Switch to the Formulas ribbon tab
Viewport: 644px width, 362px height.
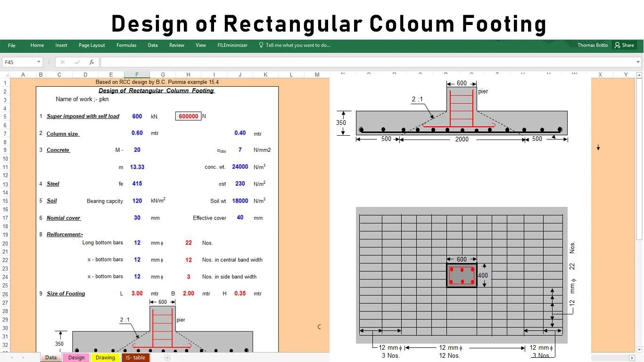pyautogui.click(x=126, y=45)
